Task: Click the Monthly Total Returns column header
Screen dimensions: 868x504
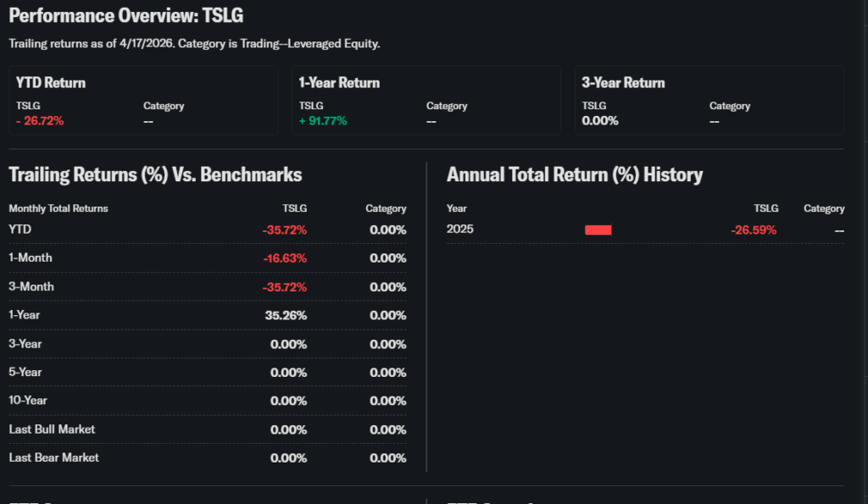Action: tap(58, 208)
